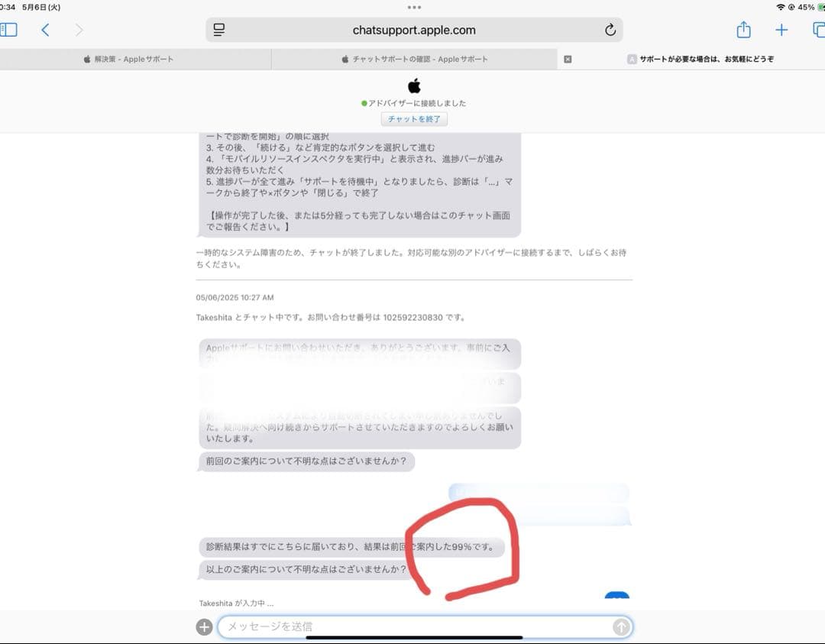Tap the 前回のご案内について不明な点 message bubble

click(306, 461)
